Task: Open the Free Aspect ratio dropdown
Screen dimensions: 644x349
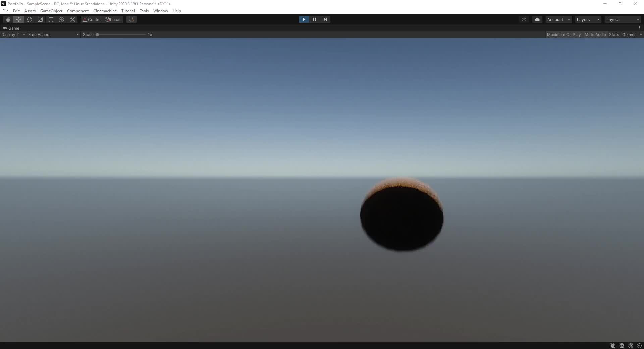Action: [x=53, y=34]
